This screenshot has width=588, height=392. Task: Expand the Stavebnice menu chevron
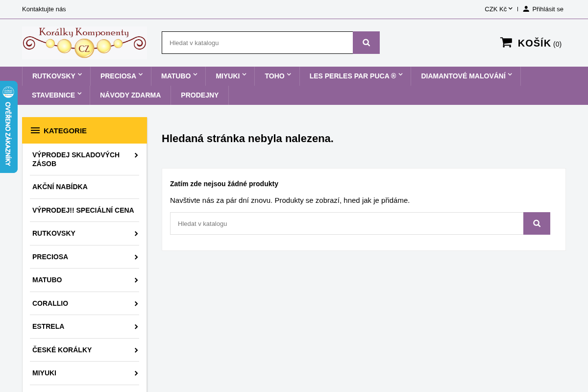pyautogui.click(x=79, y=93)
